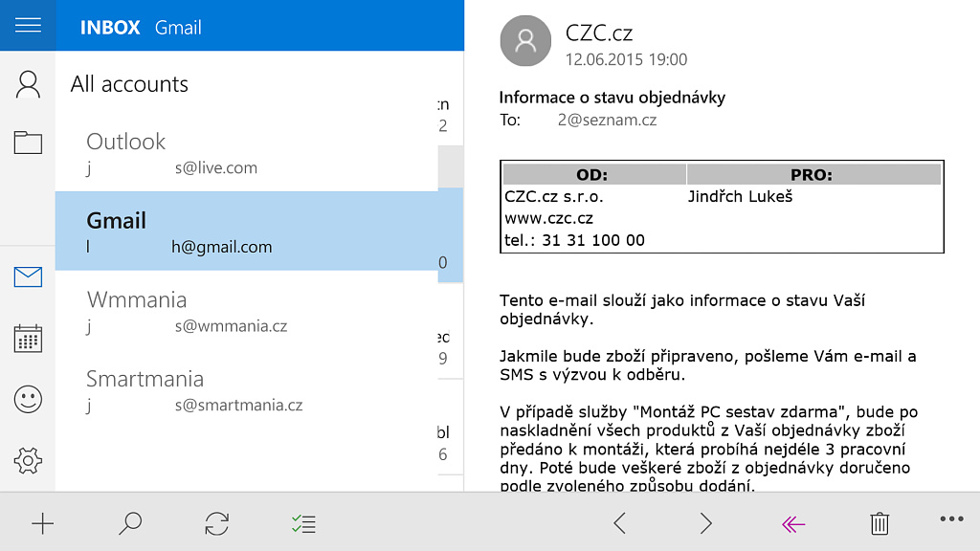This screenshot has height=551, width=980.
Task: Click CZC.cz s.r.o. sender company text
Action: point(554,197)
